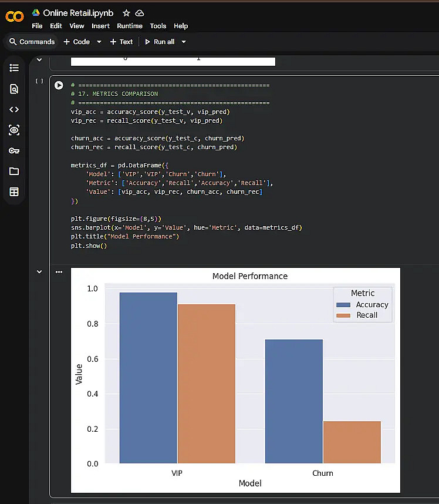Open the Variables inspector sidebar icon
439x504 pixels.
point(14,130)
